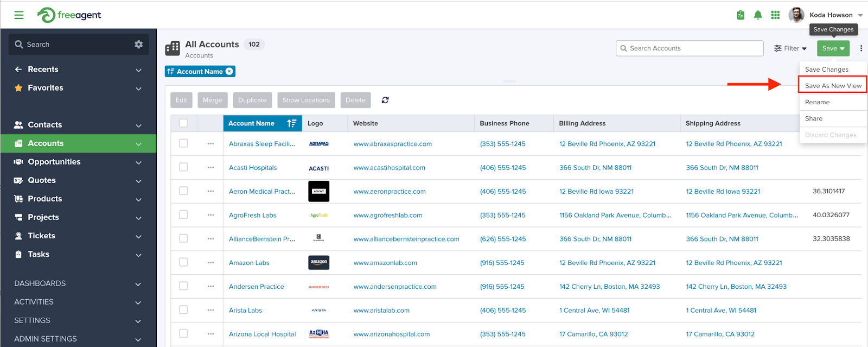868x347 pixels.
Task: Remove the Account Name sort chip
Action: tap(229, 71)
